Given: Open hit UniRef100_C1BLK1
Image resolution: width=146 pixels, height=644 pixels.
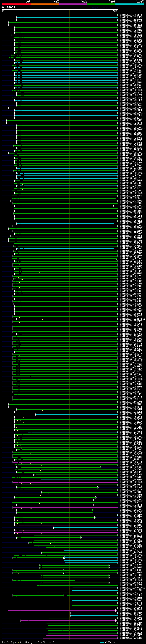Looking at the screenshot, I should click(131, 17).
